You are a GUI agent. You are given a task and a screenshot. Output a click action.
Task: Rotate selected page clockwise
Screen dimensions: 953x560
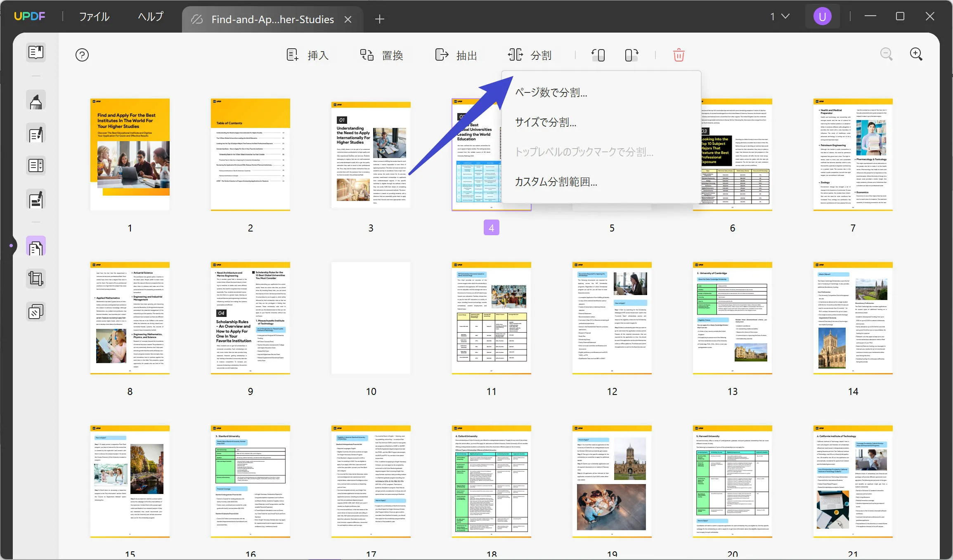click(631, 55)
